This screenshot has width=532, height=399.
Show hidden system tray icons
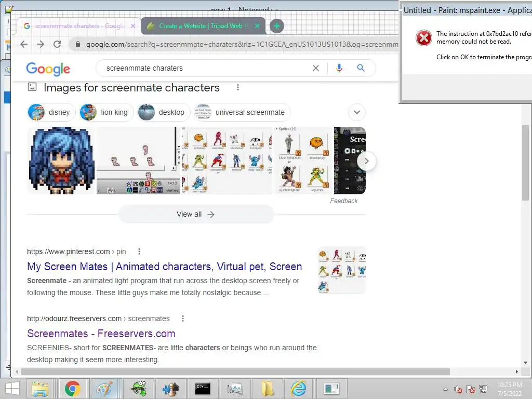click(x=445, y=389)
